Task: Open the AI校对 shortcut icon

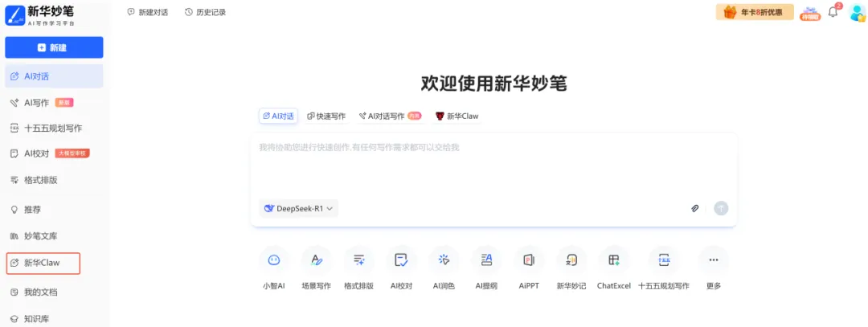Action: pos(401,260)
